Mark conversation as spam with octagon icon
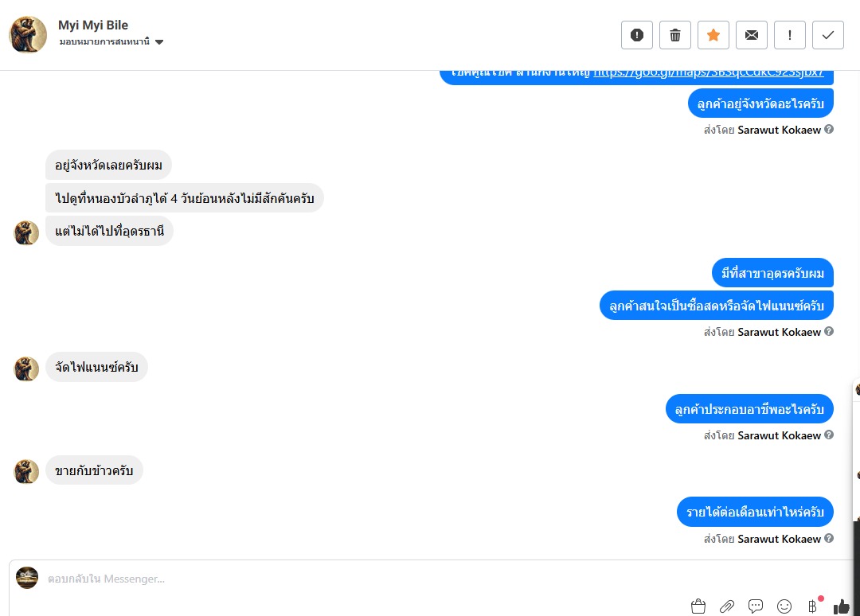This screenshot has width=860, height=616. point(637,35)
